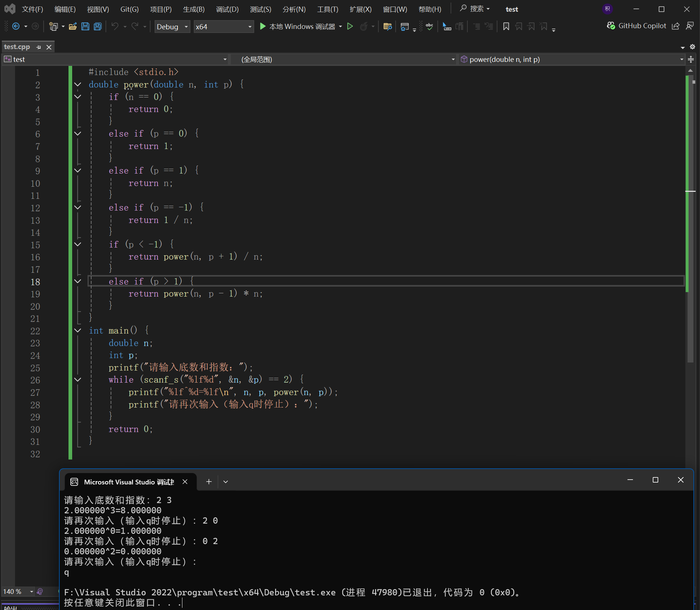Open the 视图(V) menu
This screenshot has width=700, height=610.
98,9
